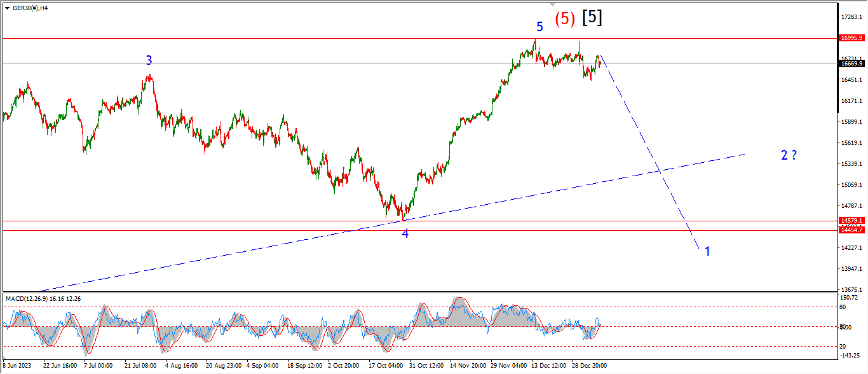This screenshot has height=374, width=868.
Task: Click the 14579.1 red price label
Action: [851, 221]
